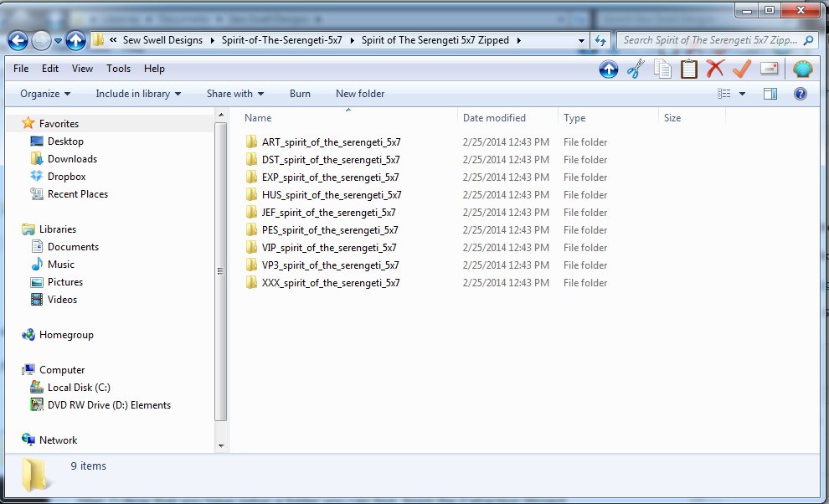Open the Organize dropdown

pos(45,94)
